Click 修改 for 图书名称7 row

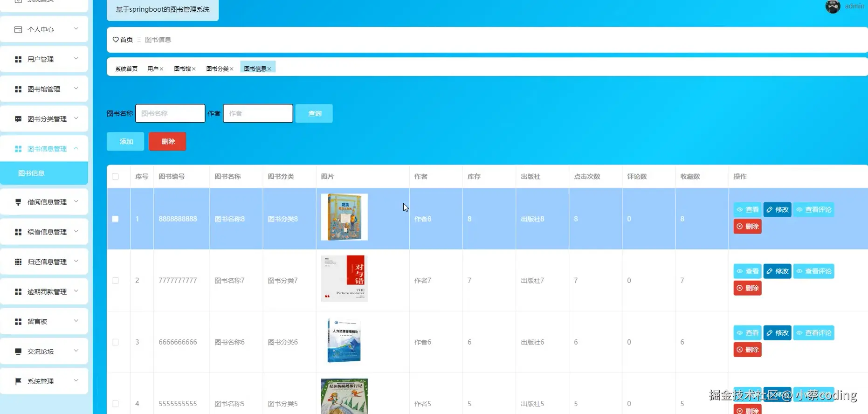click(x=777, y=271)
